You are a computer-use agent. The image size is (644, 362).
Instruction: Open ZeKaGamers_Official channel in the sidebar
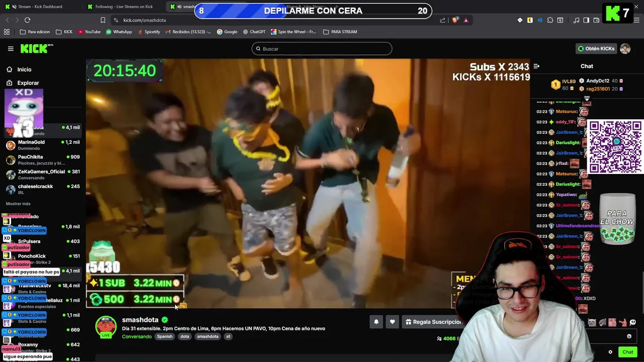43,174
